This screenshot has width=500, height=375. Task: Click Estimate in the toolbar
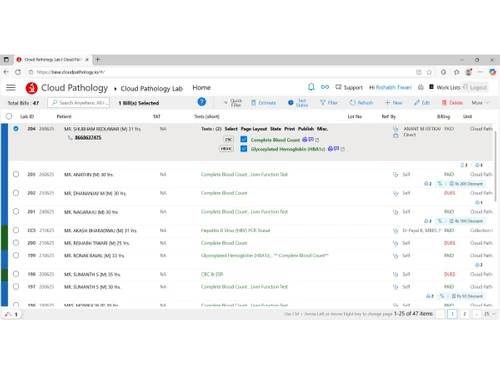tap(263, 103)
